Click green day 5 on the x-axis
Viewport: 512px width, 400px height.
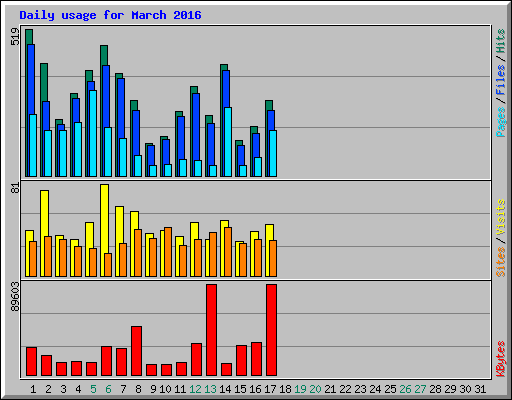[x=93, y=389]
